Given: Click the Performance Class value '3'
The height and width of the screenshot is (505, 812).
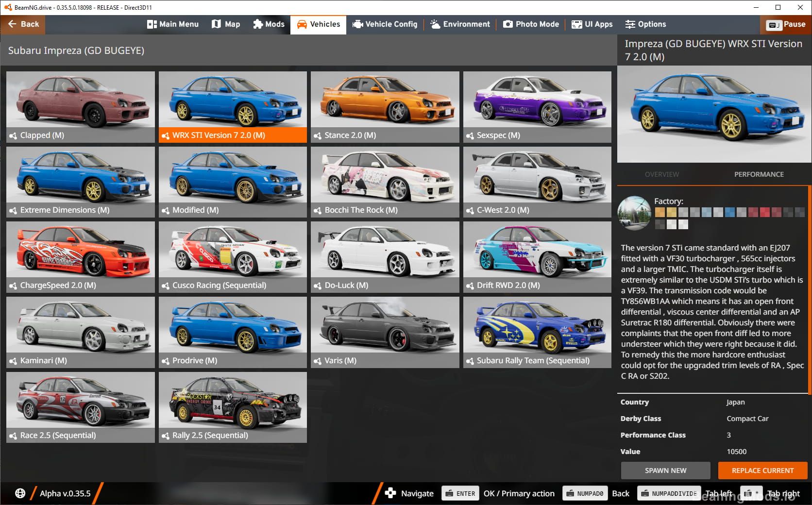Looking at the screenshot, I should pyautogui.click(x=728, y=435).
